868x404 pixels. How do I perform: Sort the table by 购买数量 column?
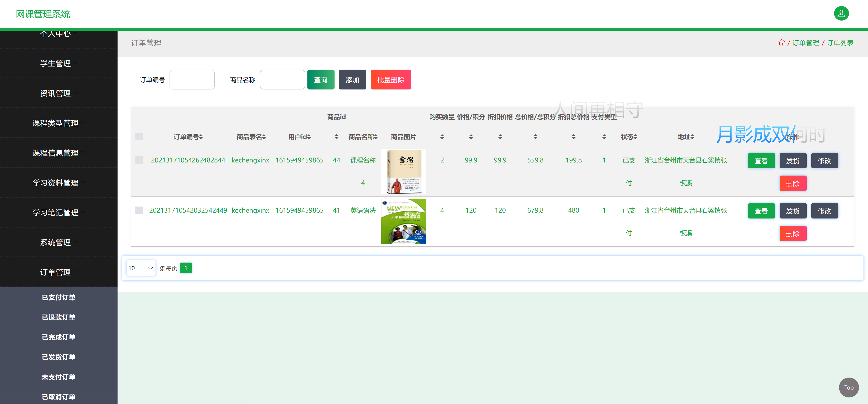tap(442, 137)
